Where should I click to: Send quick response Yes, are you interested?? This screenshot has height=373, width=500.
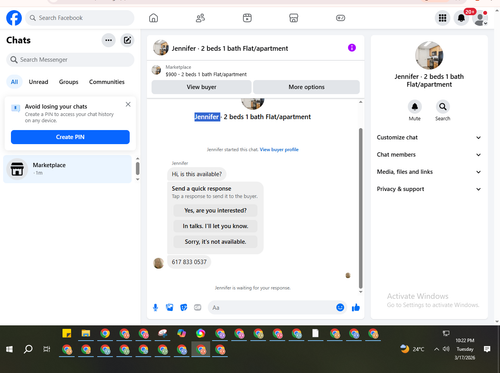[215, 210]
